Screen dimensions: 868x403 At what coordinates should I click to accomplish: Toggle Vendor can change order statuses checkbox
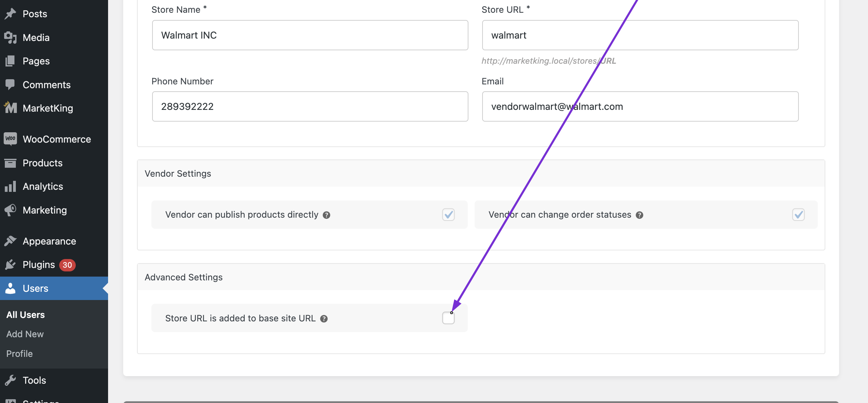[x=798, y=215]
